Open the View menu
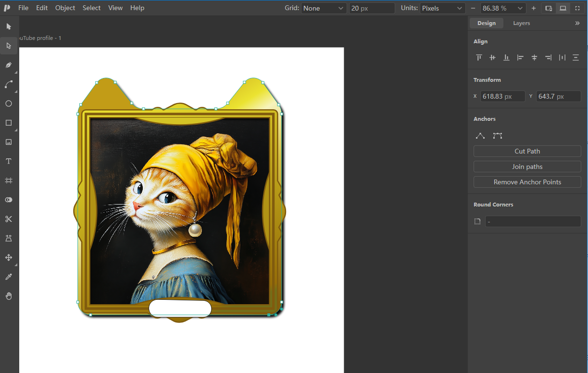This screenshot has width=588, height=373. click(115, 8)
